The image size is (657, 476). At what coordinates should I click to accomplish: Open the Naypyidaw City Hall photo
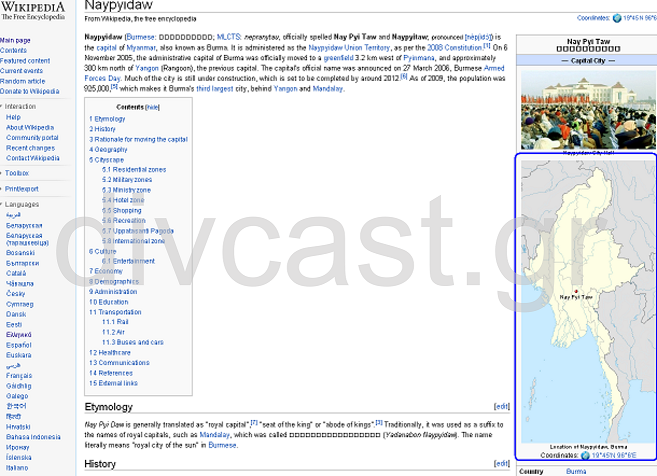(588, 110)
